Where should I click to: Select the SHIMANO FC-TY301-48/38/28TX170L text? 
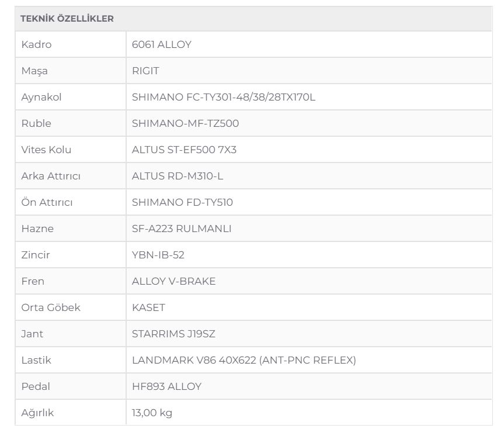224,97
